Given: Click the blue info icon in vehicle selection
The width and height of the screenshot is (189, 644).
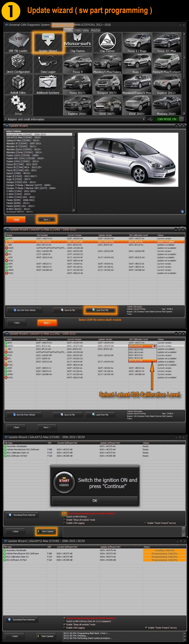Looking at the screenshot, I should tap(182, 211).
